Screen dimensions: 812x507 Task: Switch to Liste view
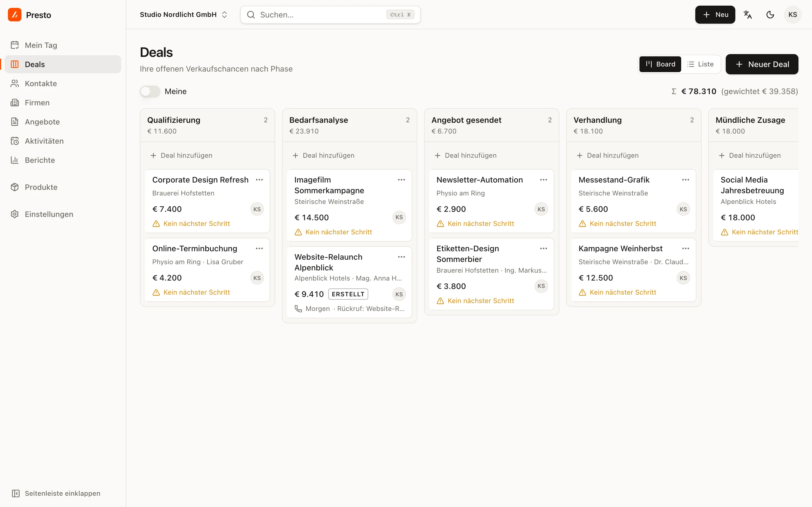[700, 64]
